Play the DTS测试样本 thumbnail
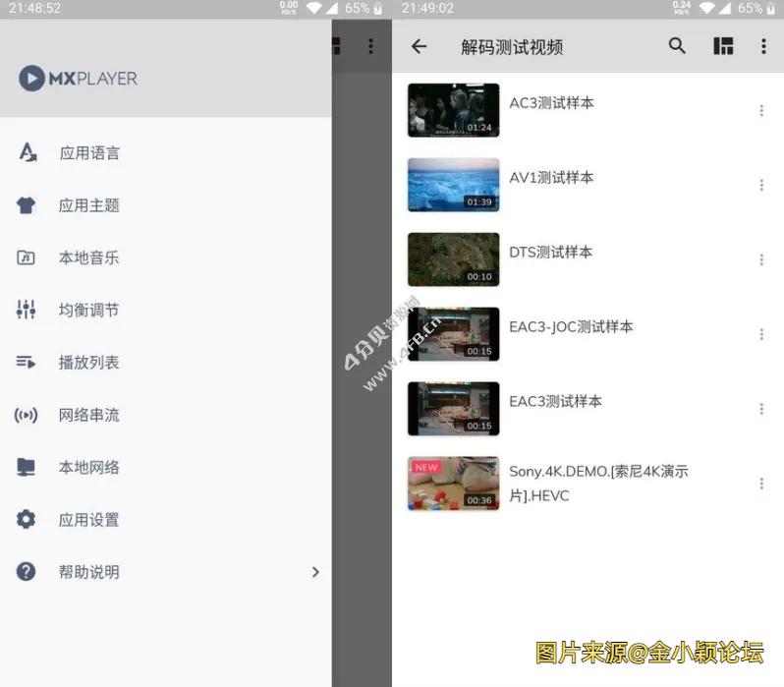 pos(454,259)
